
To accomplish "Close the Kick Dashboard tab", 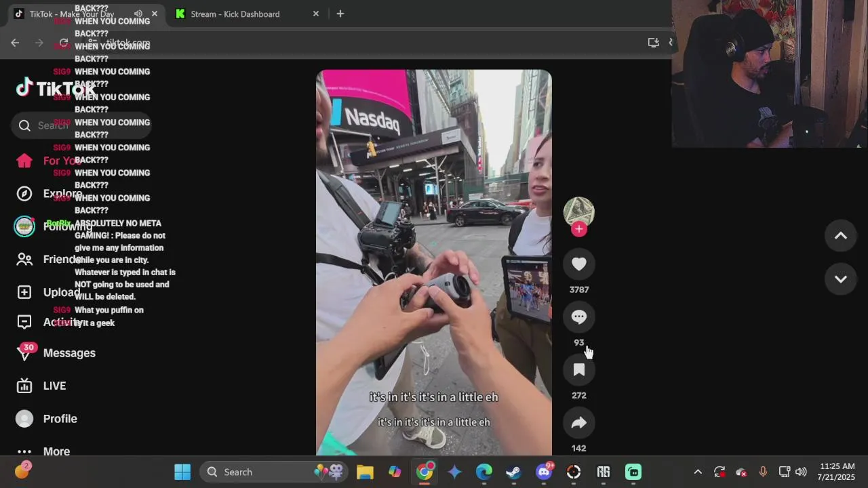I will point(315,14).
